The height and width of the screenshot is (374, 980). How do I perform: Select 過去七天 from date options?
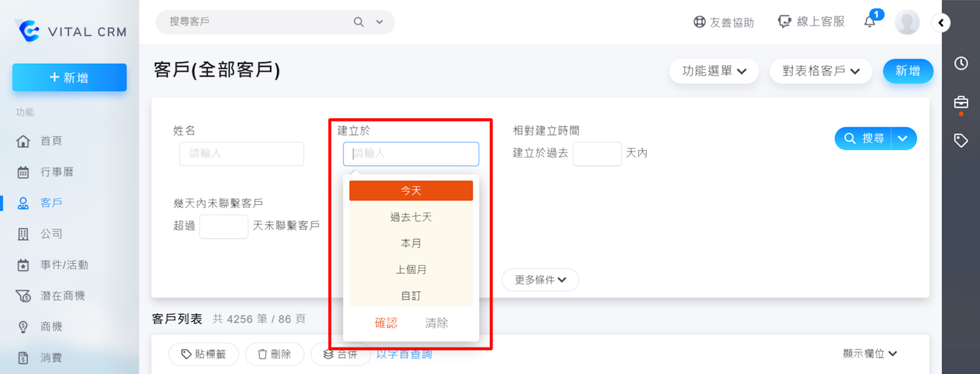pyautogui.click(x=411, y=217)
